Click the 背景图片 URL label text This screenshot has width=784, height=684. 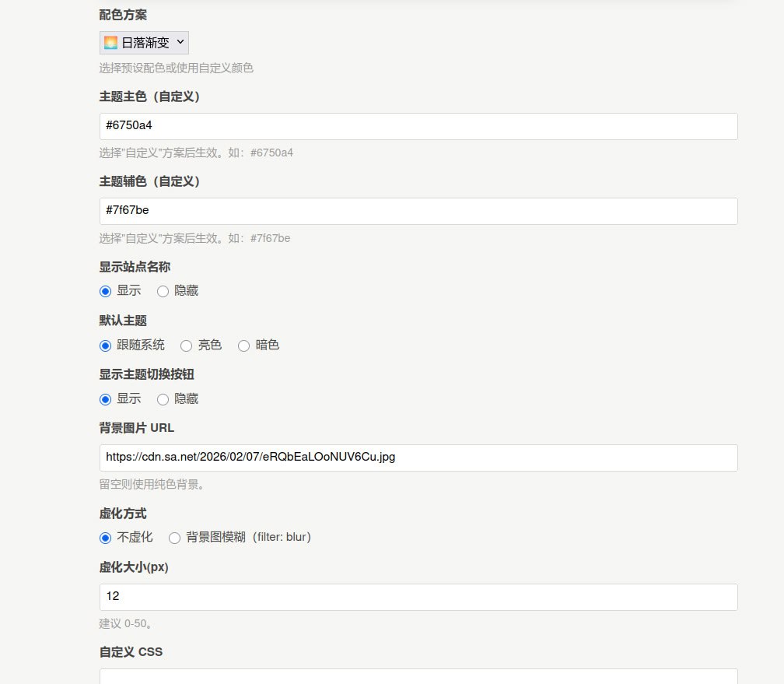click(x=136, y=428)
